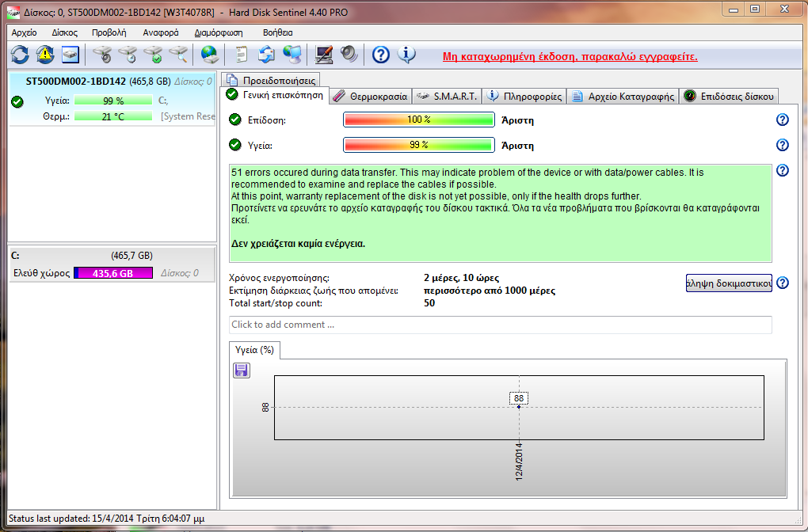Image resolution: width=808 pixels, height=532 pixels.
Task: Click 'περισσότερο από 1000 μέρες' lifetime value
Action: pos(490,291)
